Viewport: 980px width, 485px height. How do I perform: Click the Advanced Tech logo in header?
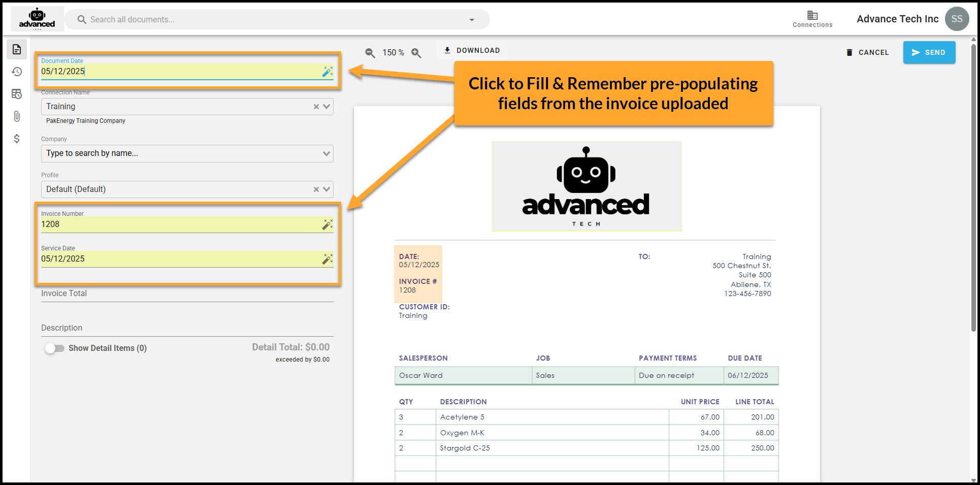[x=37, y=19]
